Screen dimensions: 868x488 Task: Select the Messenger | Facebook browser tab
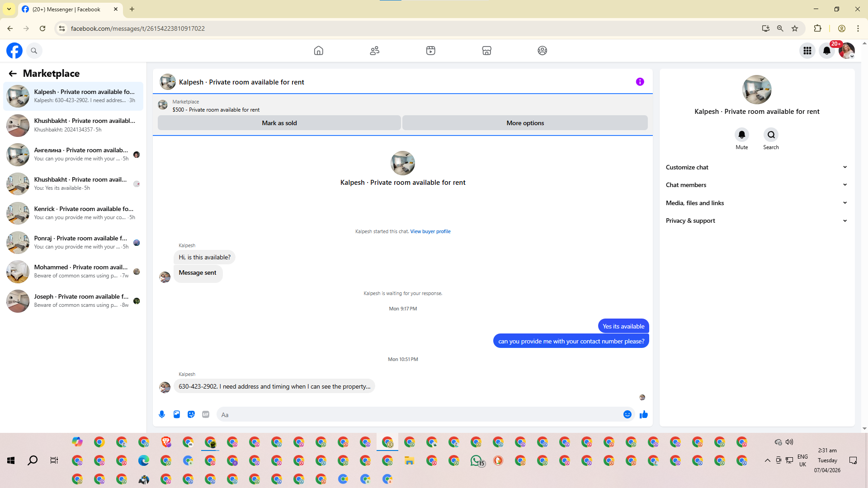click(70, 9)
